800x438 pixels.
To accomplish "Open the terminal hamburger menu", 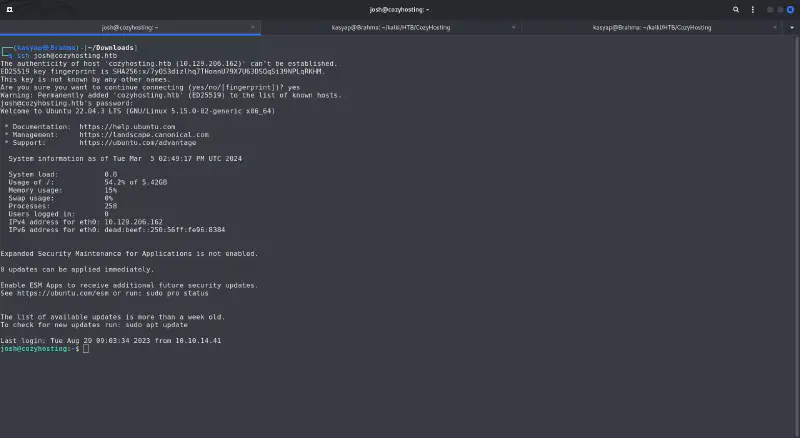I will pyautogui.click(x=750, y=9).
